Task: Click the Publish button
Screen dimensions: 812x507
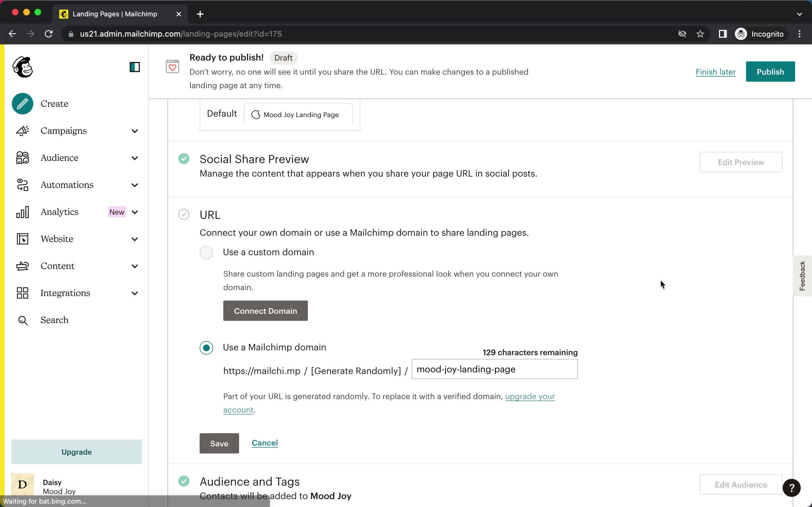Action: click(x=771, y=71)
